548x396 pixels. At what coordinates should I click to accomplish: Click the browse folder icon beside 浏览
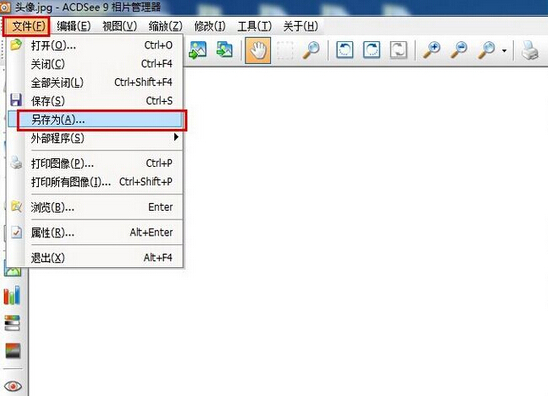16,207
